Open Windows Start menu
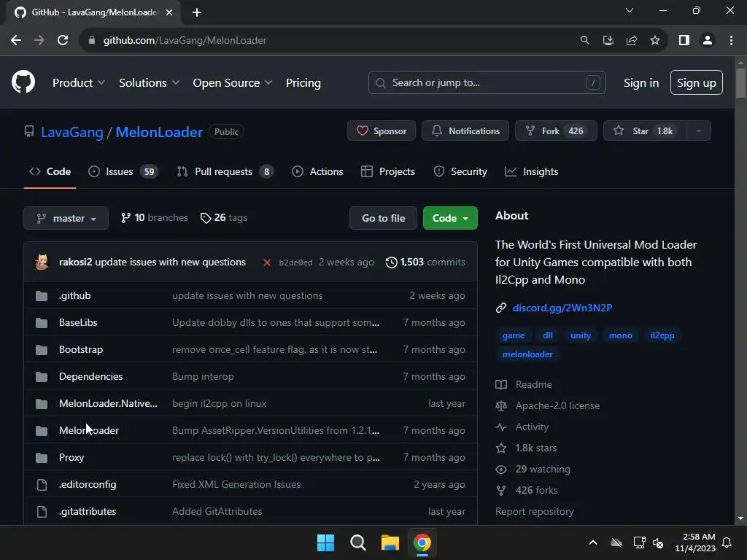The height and width of the screenshot is (560, 747). [326, 542]
